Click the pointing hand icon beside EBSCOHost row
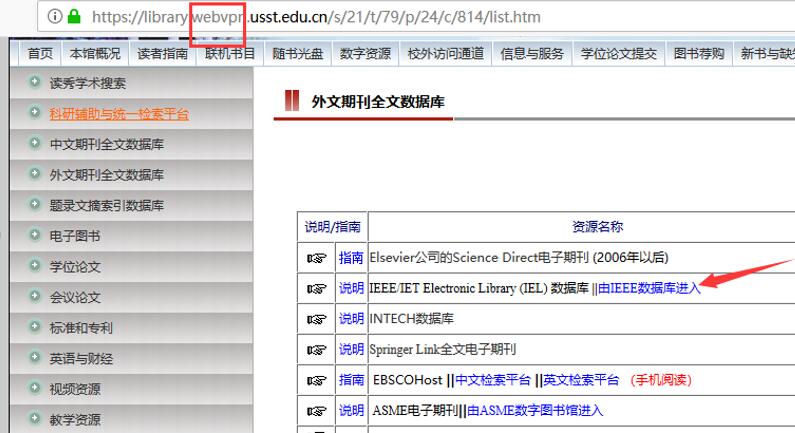Viewport: 795px width, 433px height. [x=316, y=380]
